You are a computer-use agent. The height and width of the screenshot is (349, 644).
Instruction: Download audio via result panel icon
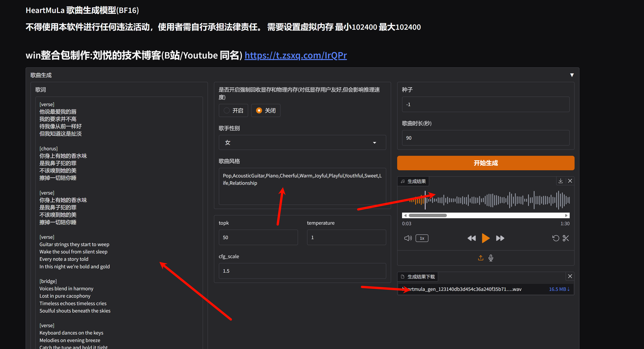pos(560,181)
